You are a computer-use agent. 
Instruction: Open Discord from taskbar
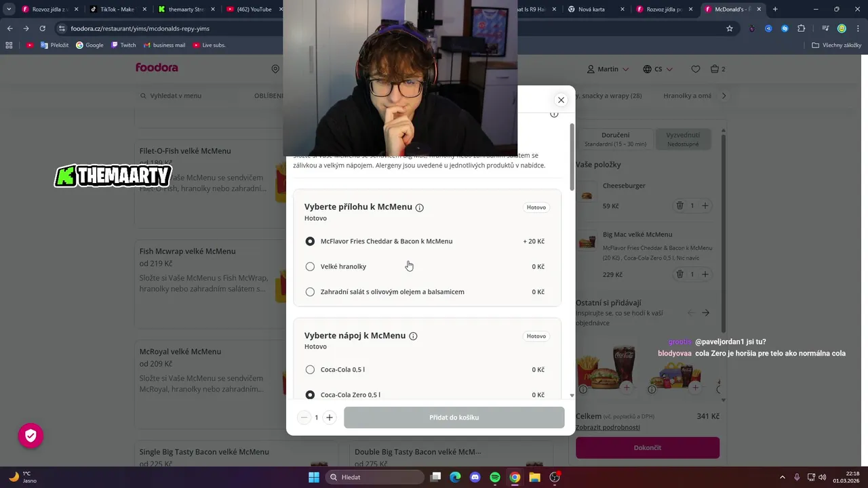pyautogui.click(x=475, y=477)
